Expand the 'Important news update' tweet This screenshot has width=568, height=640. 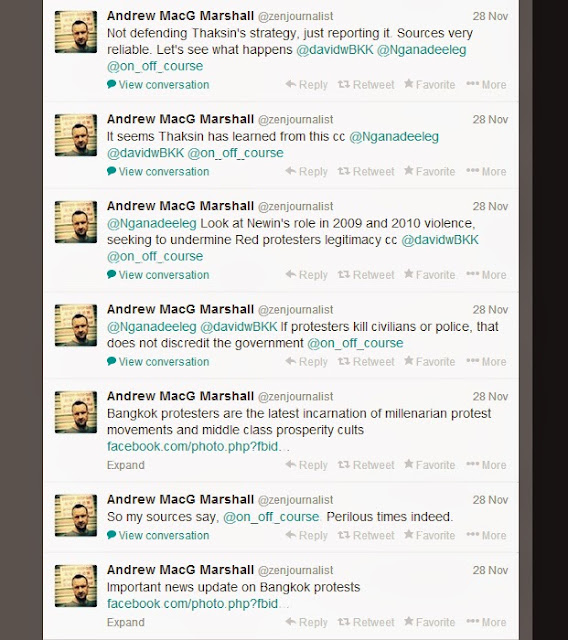[x=126, y=622]
